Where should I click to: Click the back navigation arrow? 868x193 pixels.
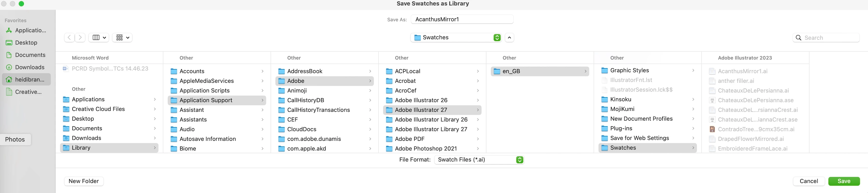tap(69, 37)
